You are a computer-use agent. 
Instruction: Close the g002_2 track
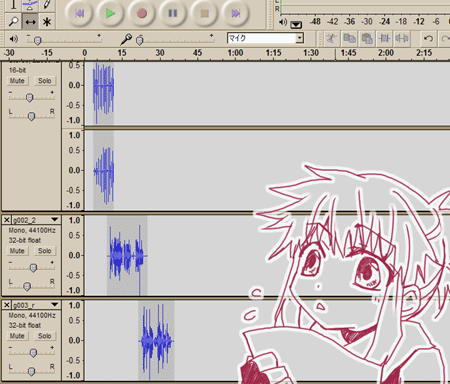click(x=6, y=220)
